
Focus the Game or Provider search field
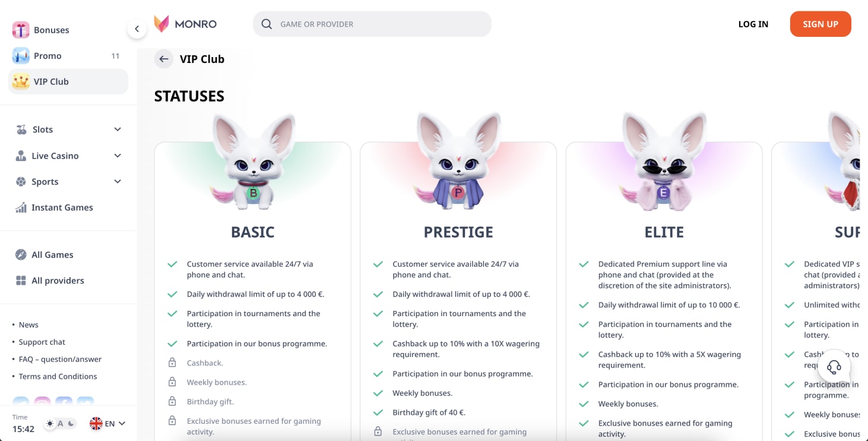[x=372, y=24]
